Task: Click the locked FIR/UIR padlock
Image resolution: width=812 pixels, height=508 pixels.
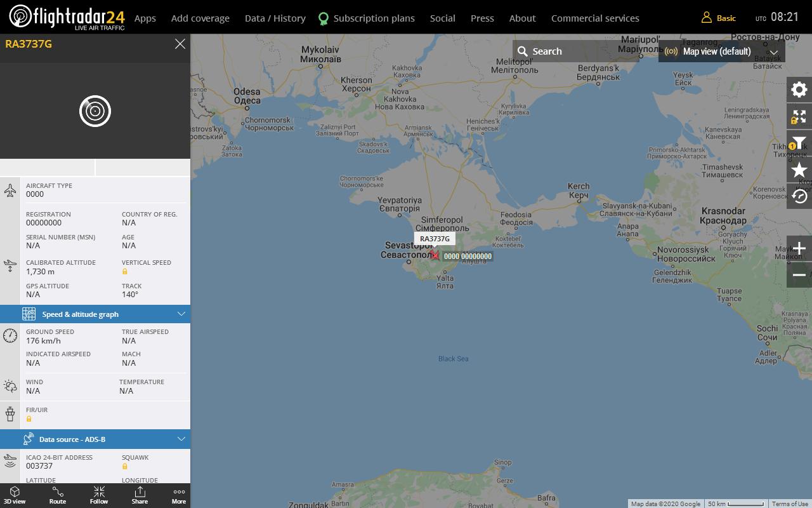Action: pyautogui.click(x=29, y=419)
